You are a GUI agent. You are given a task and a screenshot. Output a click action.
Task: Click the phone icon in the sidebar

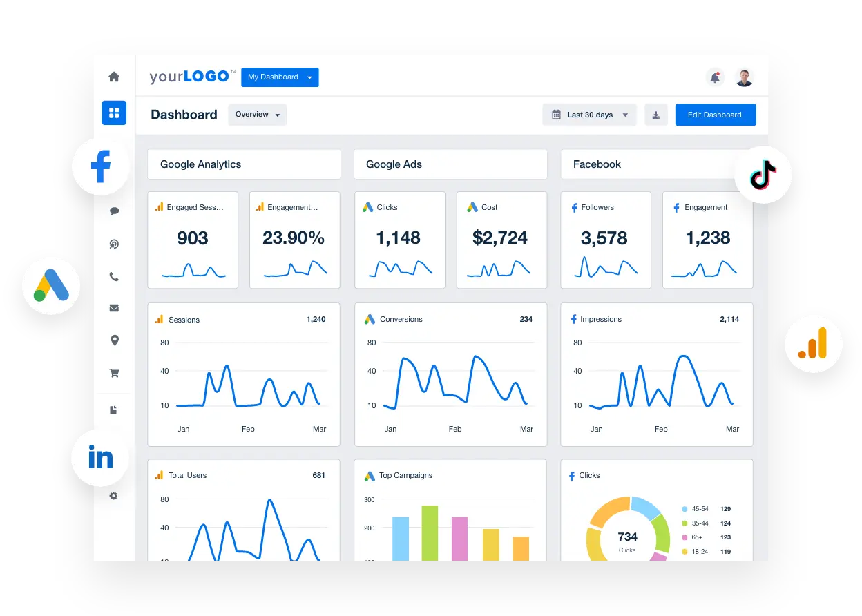pos(113,276)
